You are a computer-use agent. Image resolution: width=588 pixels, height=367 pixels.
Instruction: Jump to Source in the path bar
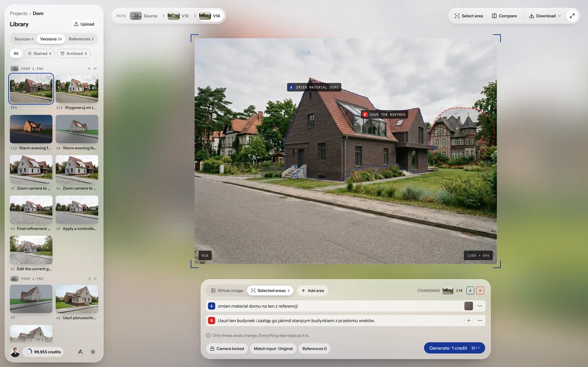click(144, 16)
